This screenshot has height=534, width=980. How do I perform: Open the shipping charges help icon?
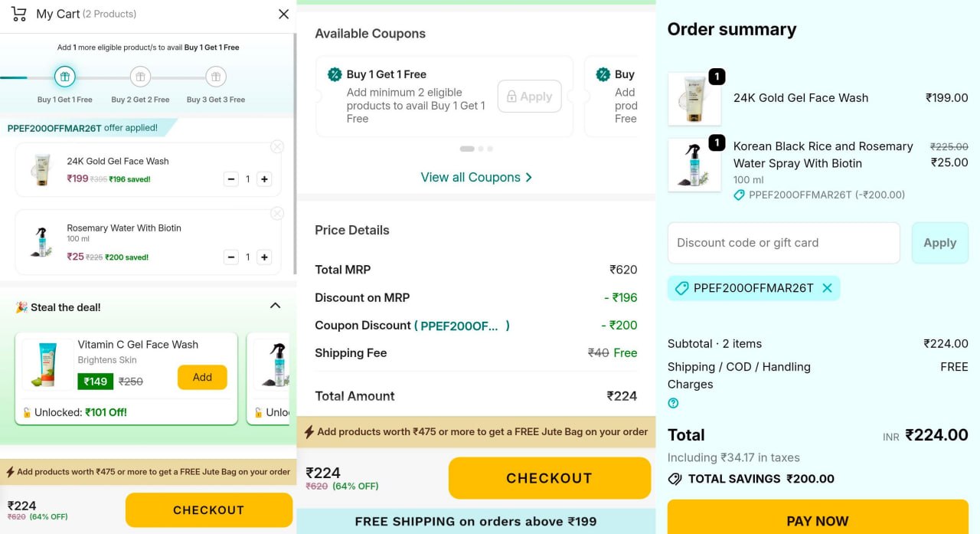click(674, 401)
